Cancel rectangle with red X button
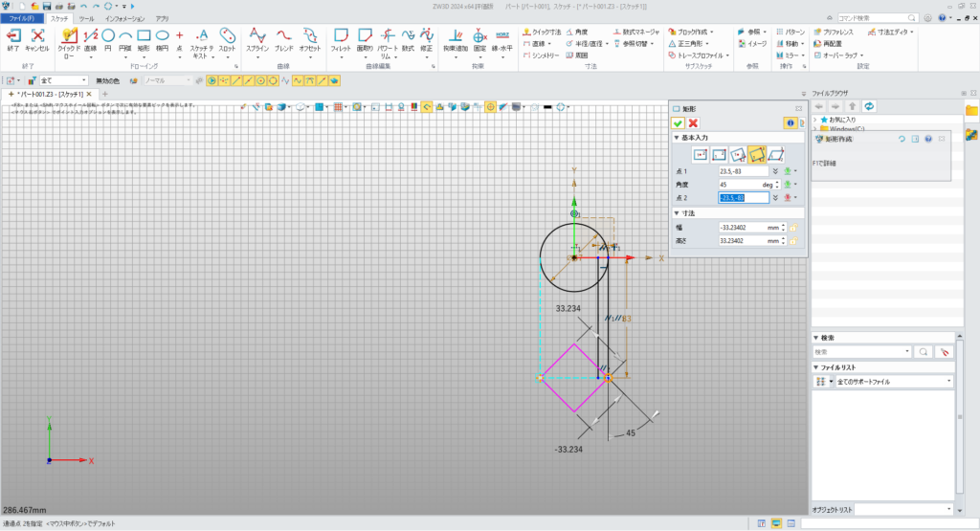The image size is (980, 531). click(x=693, y=123)
